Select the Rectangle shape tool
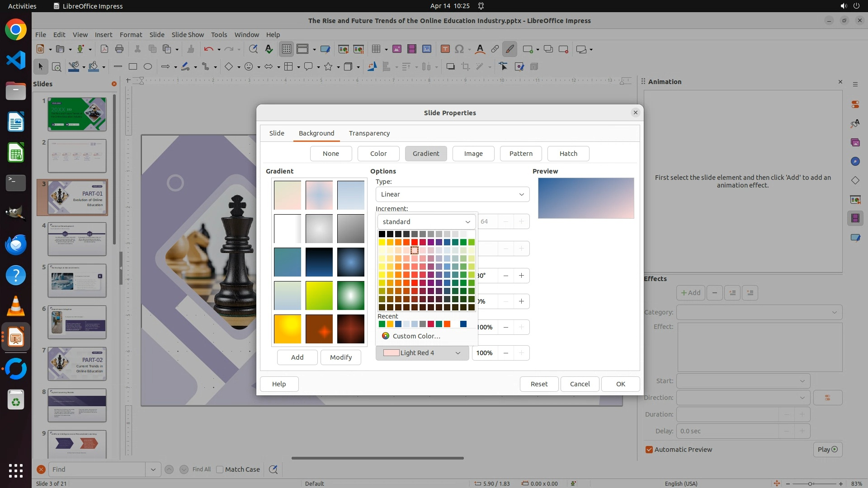 click(132, 67)
